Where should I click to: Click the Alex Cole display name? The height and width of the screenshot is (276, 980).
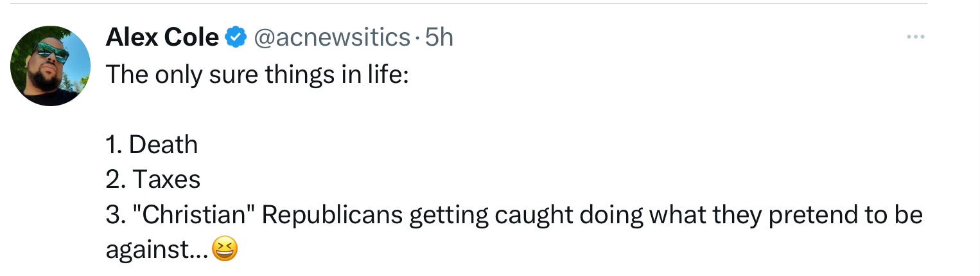(x=162, y=39)
